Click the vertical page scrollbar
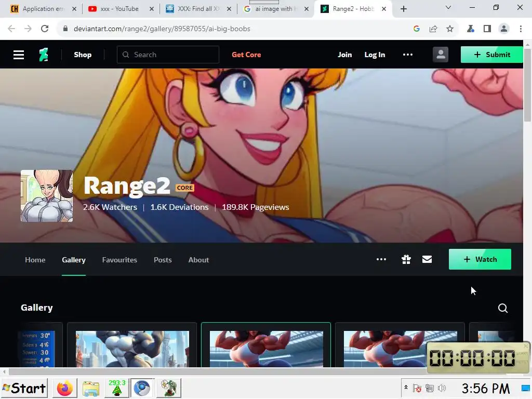Viewport: 532px width, 399px height. point(527,85)
